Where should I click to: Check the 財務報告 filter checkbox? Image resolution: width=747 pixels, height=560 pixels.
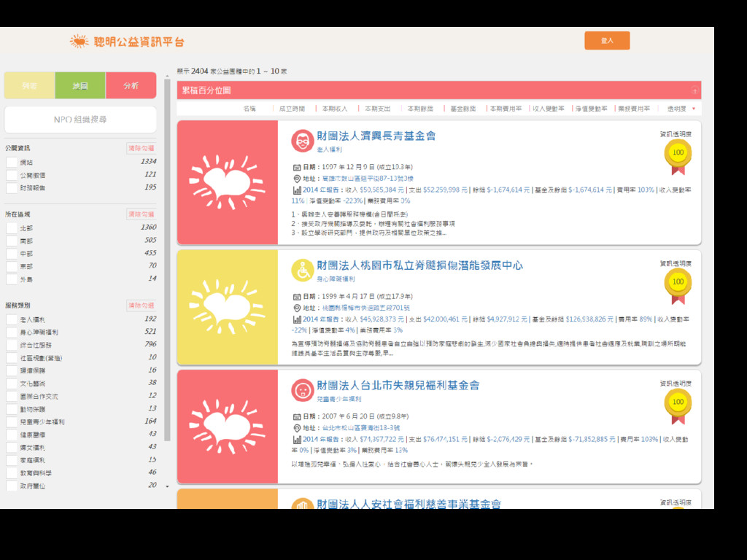pyautogui.click(x=12, y=188)
